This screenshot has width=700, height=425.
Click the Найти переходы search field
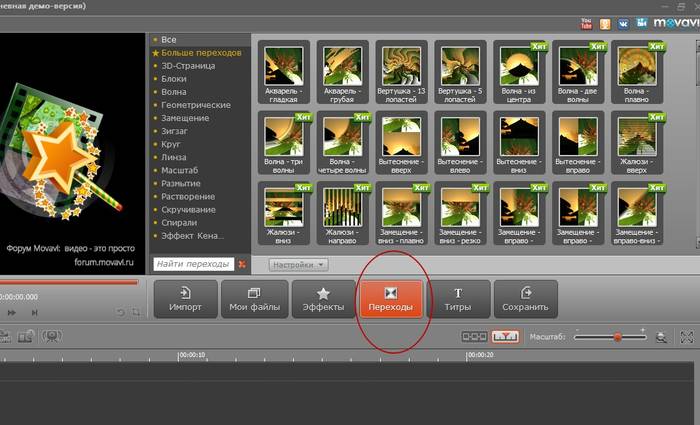click(193, 264)
